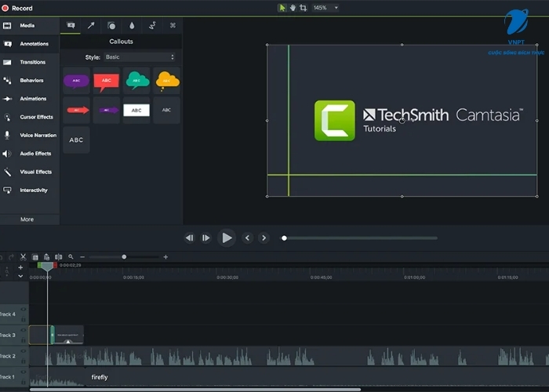
Task: Open the Behaviors tab
Action: coord(30,80)
